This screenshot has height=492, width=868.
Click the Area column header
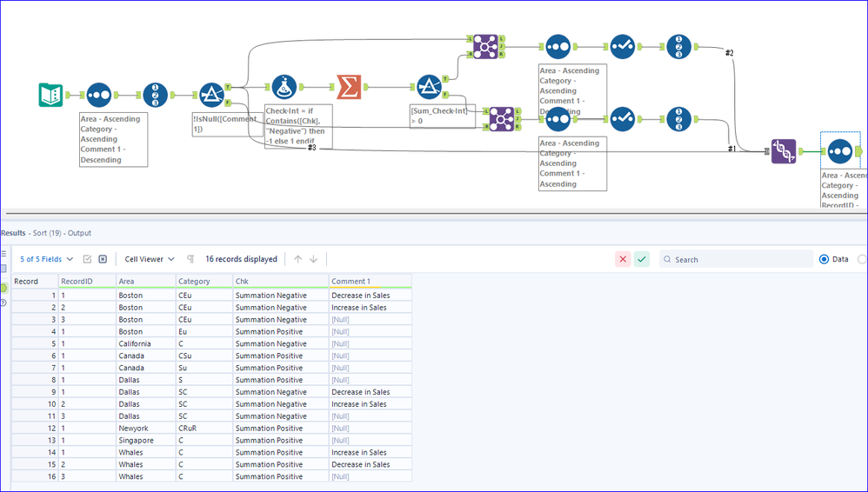click(x=146, y=281)
